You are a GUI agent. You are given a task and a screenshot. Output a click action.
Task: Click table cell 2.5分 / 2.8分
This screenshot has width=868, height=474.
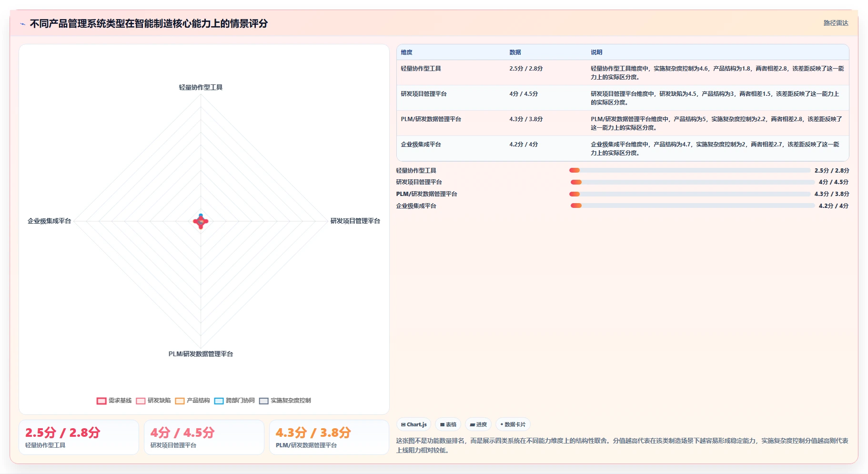coord(526,69)
